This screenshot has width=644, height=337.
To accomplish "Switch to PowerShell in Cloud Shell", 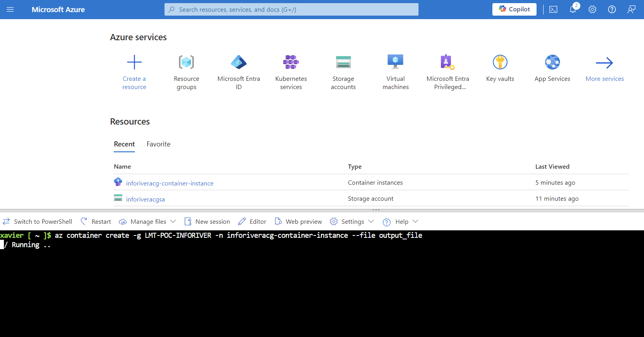I will pyautogui.click(x=38, y=221).
